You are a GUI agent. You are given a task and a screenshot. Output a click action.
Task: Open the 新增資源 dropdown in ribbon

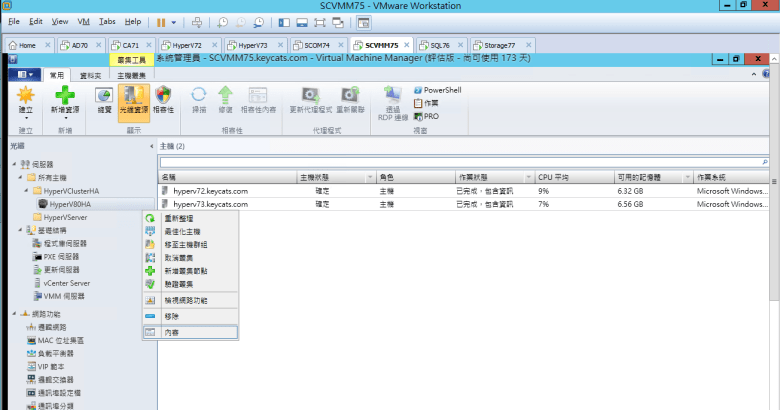(x=65, y=118)
